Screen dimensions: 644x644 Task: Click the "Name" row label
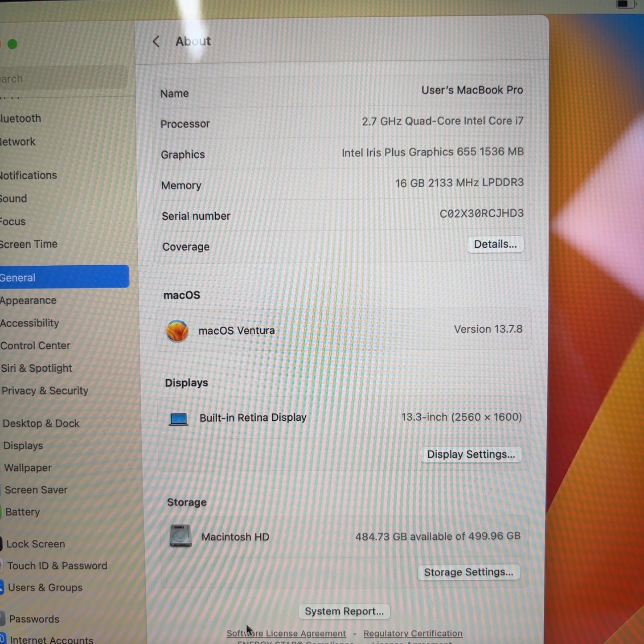point(175,94)
